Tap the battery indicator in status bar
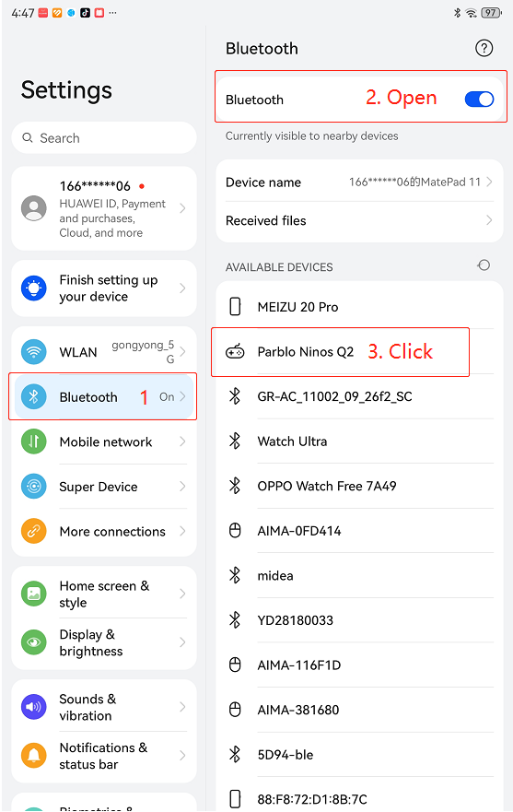 tap(491, 12)
